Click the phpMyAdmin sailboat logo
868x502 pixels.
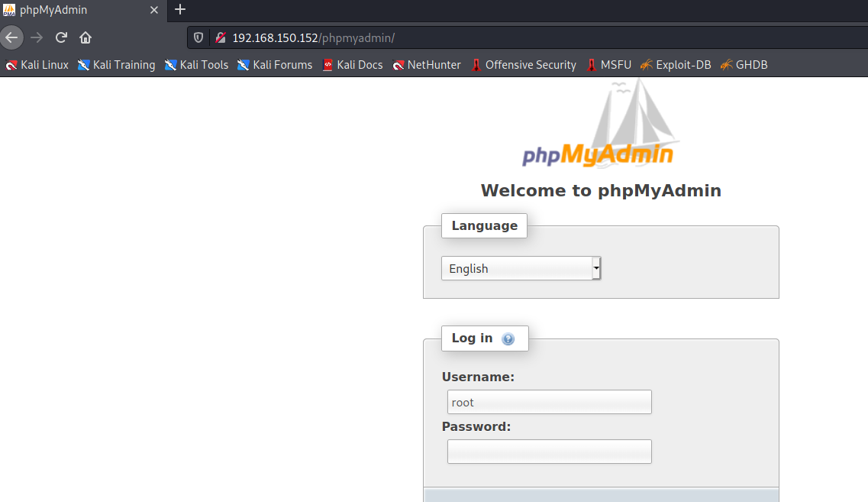tap(601, 123)
